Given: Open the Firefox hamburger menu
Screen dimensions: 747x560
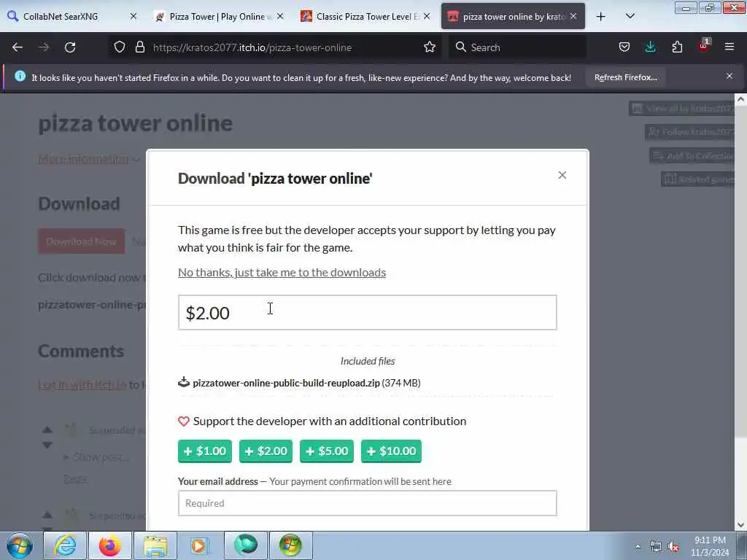Looking at the screenshot, I should click(x=729, y=47).
